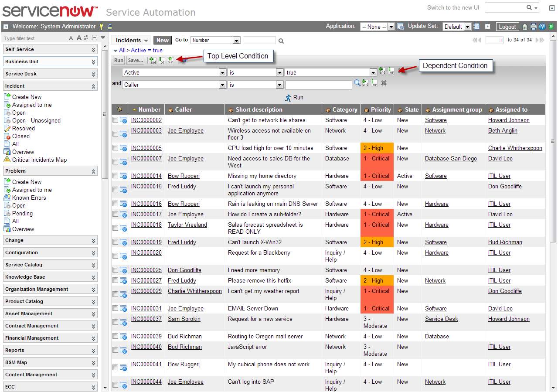Add a-z sort order icon
The width and height of the screenshot is (558, 392).
[170, 60]
